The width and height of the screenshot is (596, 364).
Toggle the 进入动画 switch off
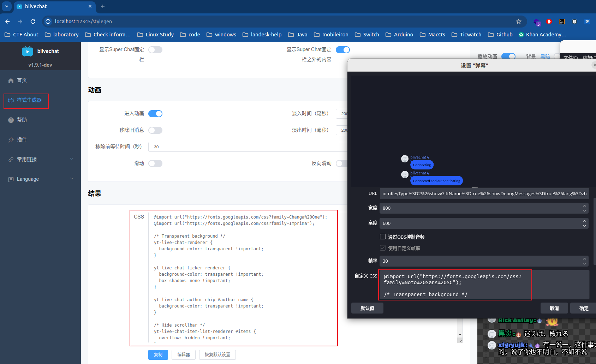point(155,114)
